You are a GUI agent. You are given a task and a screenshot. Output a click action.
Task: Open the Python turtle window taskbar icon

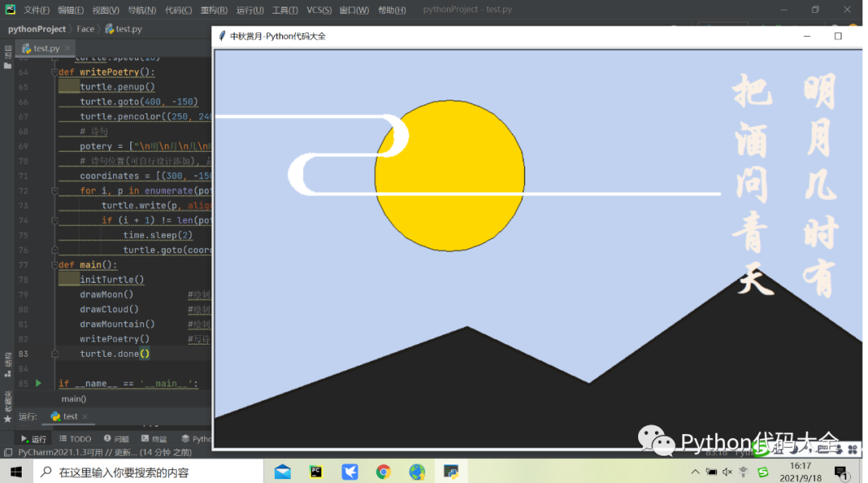point(451,472)
